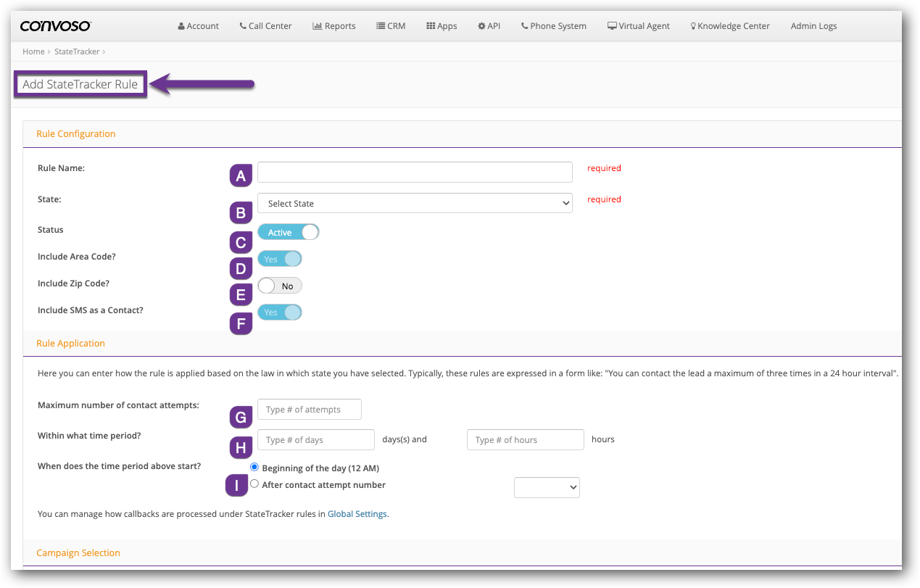Viewport: 920px width, 588px height.
Task: Open the Account menu
Action: click(x=198, y=26)
